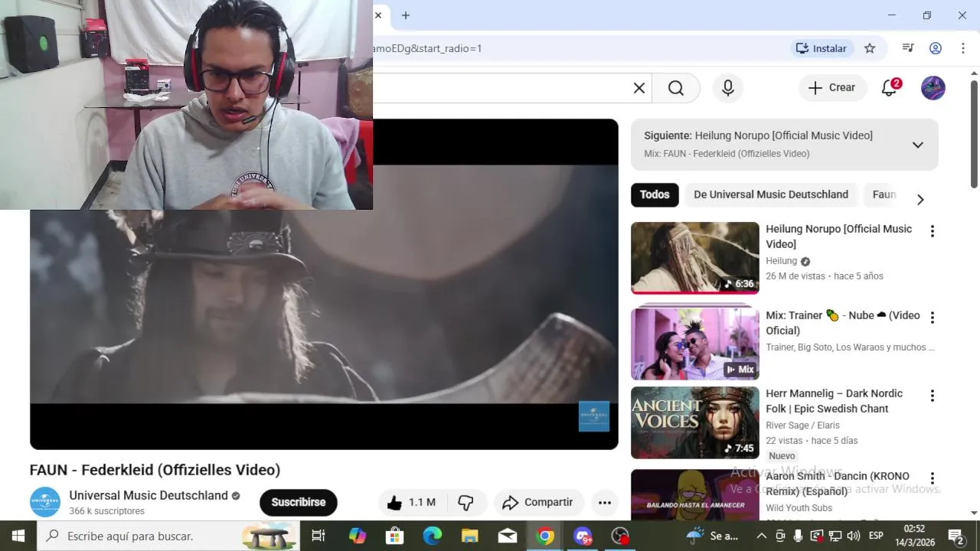Open Copilot from the taskbar
Viewport: 980px width, 551px height.
(358, 536)
